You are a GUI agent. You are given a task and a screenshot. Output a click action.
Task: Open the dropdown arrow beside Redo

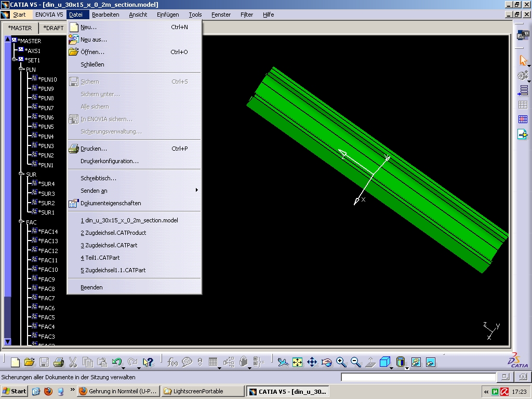pyautogui.click(x=139, y=368)
